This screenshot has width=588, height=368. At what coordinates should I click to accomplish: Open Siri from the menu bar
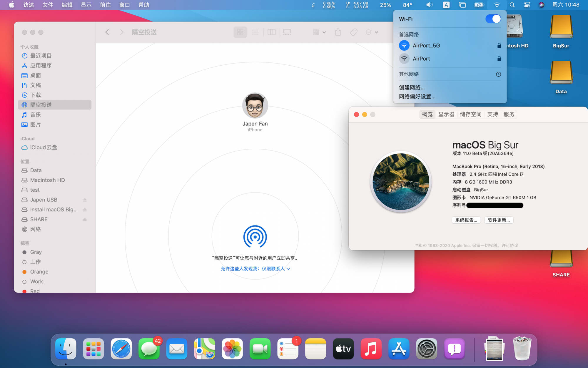pos(541,5)
